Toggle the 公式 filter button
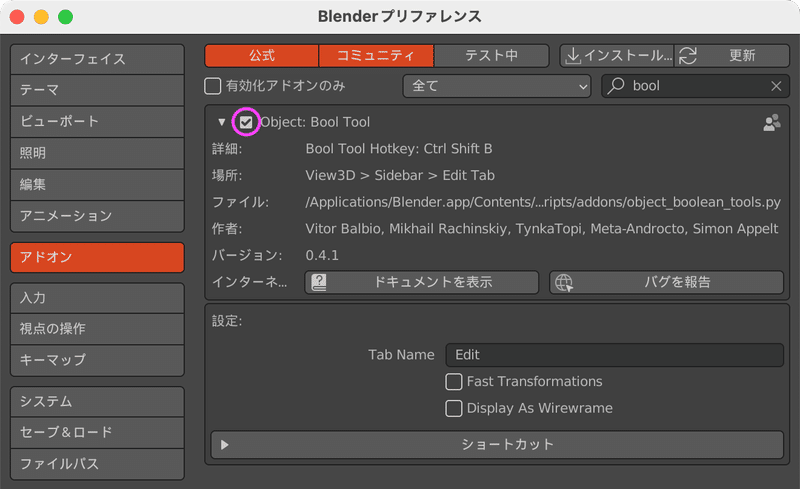The height and width of the screenshot is (489, 800). (x=262, y=56)
